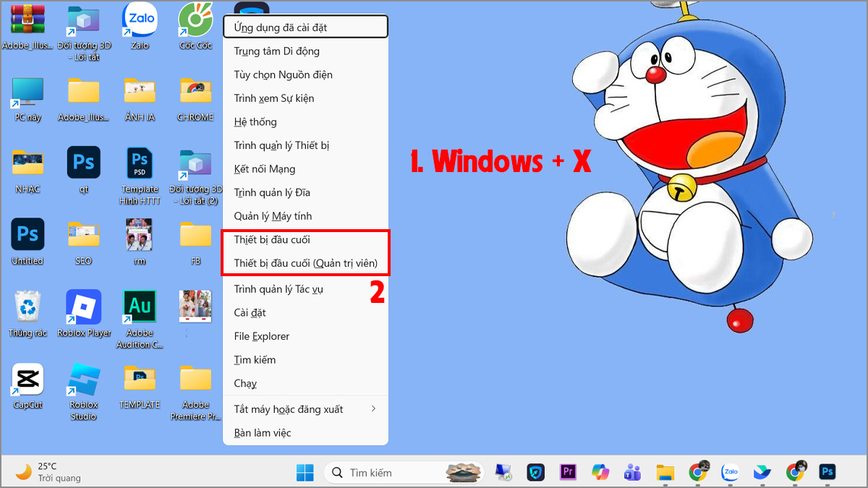Open the remote desktop computer icon in the taskbar

(x=503, y=472)
